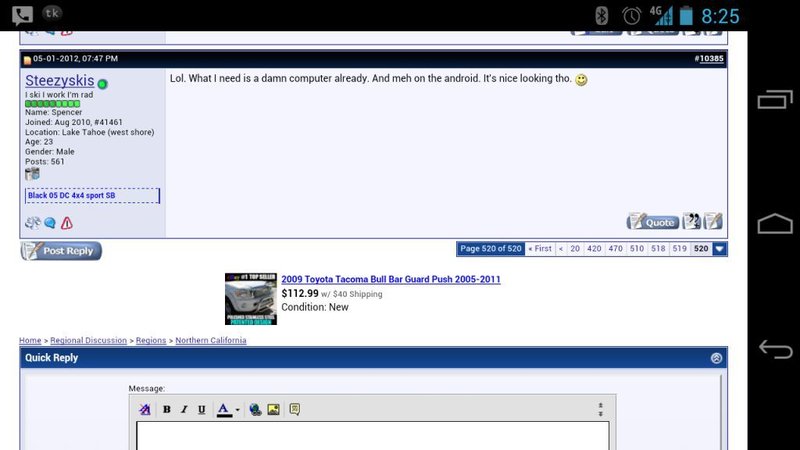Collapse the Quick Reply panel
The width and height of the screenshot is (800, 450).
click(x=716, y=358)
